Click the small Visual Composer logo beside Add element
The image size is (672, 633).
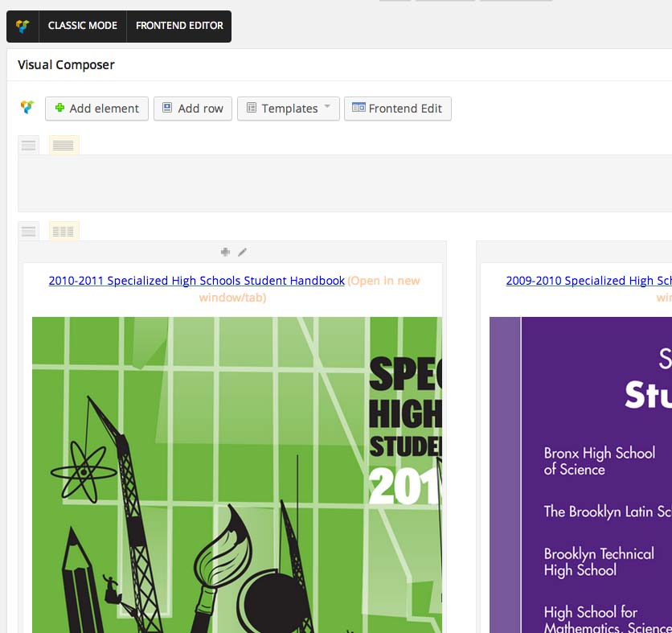[27, 107]
